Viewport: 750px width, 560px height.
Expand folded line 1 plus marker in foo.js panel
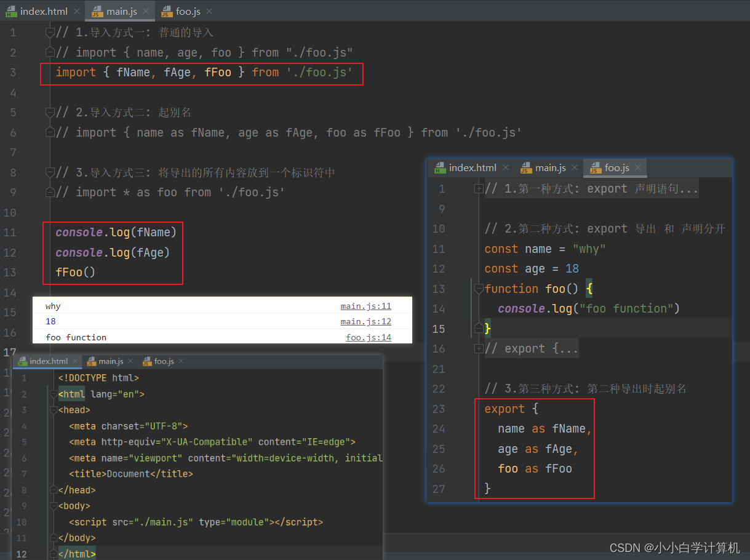click(x=479, y=189)
